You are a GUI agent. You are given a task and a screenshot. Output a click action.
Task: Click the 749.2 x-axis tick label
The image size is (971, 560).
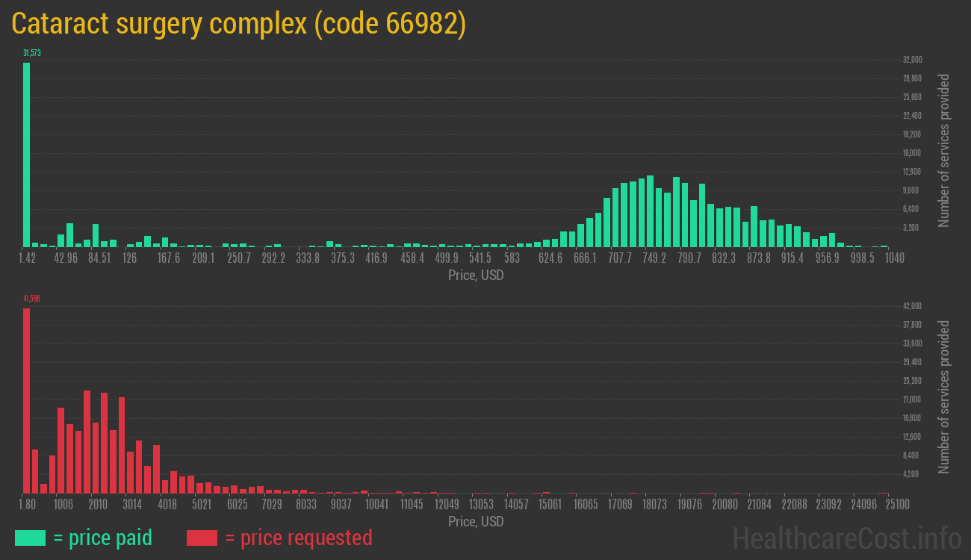coord(654,258)
